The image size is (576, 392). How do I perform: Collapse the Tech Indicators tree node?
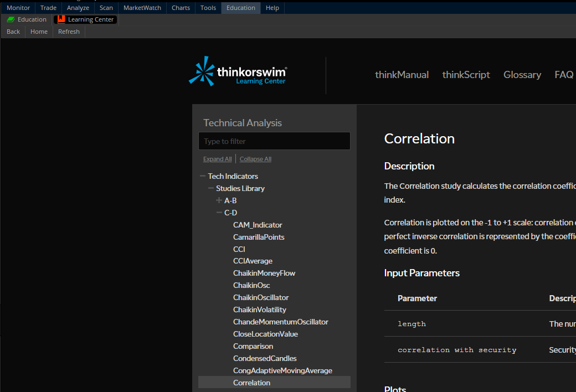tap(203, 176)
